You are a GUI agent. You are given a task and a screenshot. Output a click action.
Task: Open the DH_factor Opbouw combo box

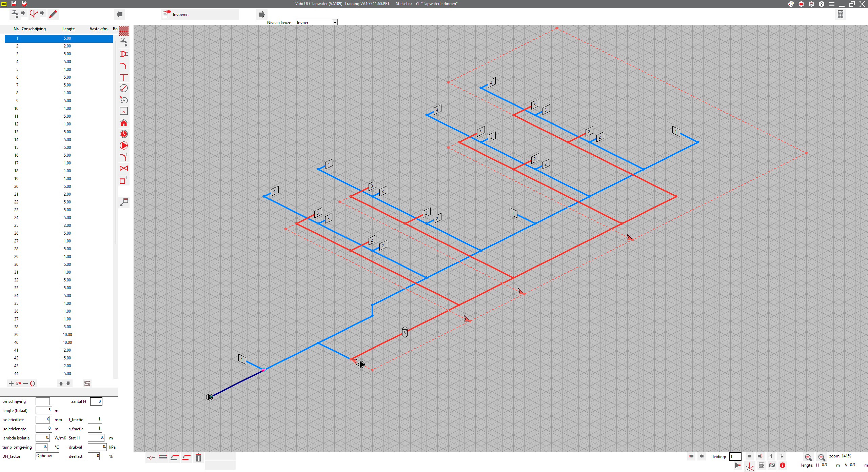(47, 456)
